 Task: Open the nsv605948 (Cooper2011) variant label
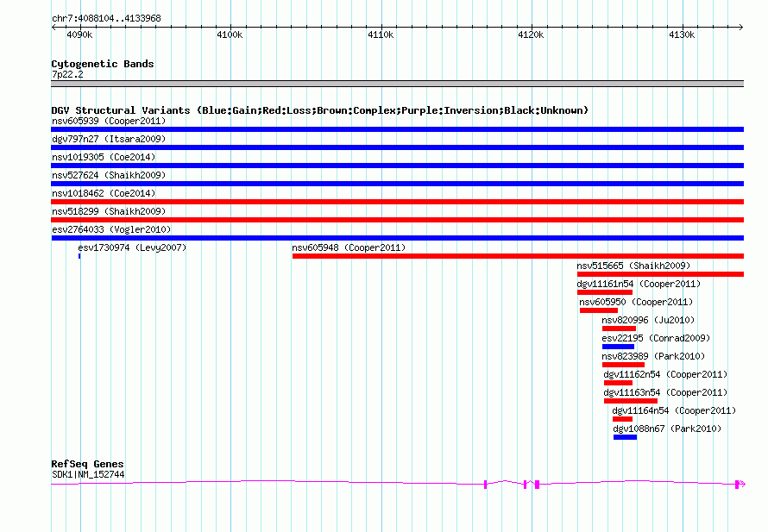348,247
